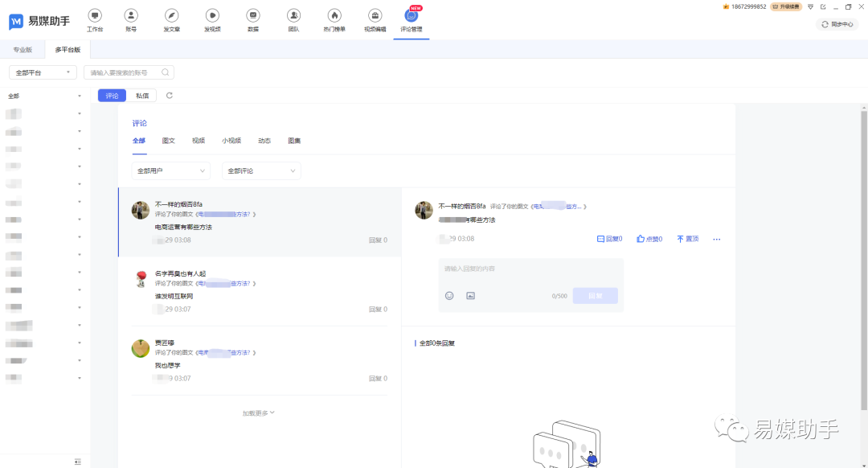The image size is (868, 468).
Task: Click avatar of 名字再臭也有人起
Action: (140, 279)
